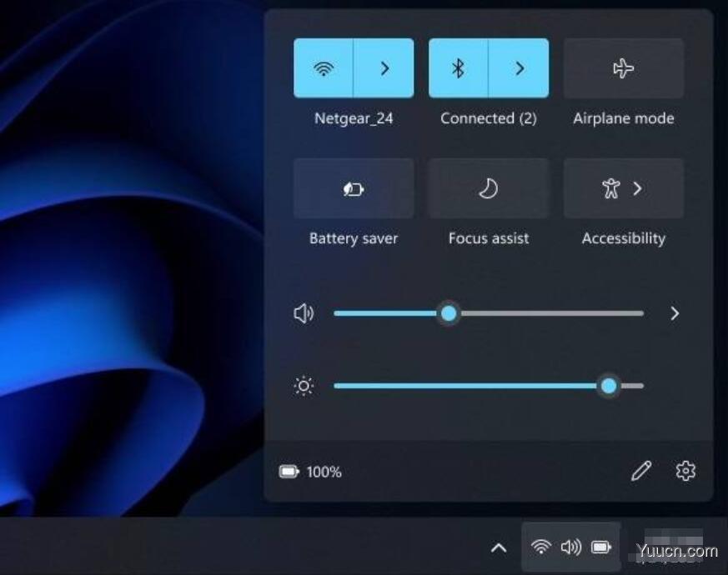Enable Focus assist tile
Image resolution: width=728 pixels, height=575 pixels.
(489, 188)
